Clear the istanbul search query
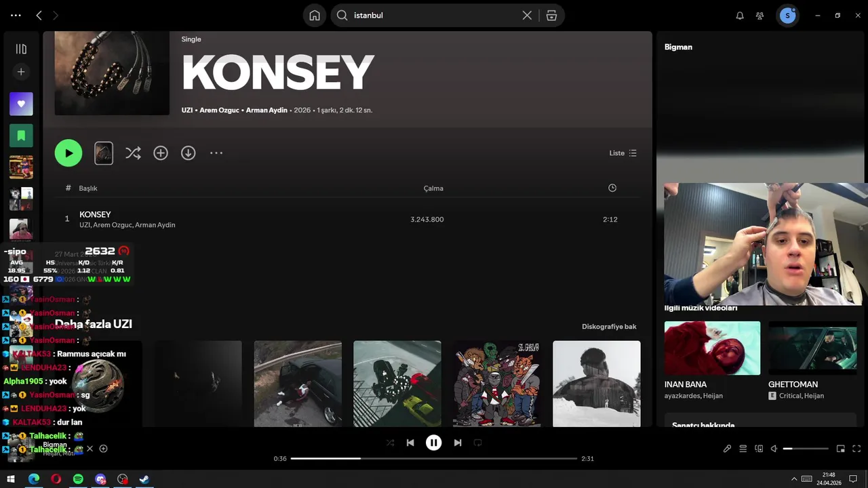 pos(527,16)
